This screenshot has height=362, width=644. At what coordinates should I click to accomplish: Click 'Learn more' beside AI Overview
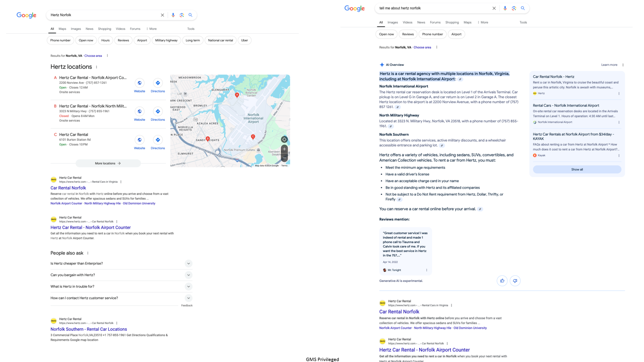pyautogui.click(x=609, y=65)
